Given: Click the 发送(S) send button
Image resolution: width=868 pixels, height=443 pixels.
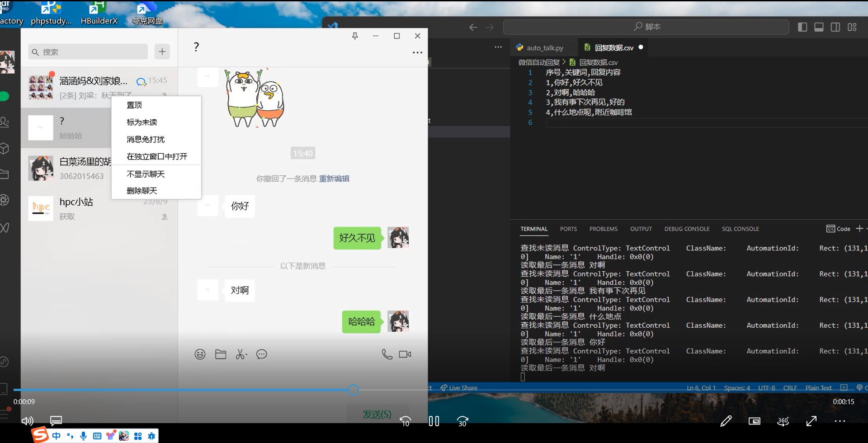Looking at the screenshot, I should tap(377, 414).
